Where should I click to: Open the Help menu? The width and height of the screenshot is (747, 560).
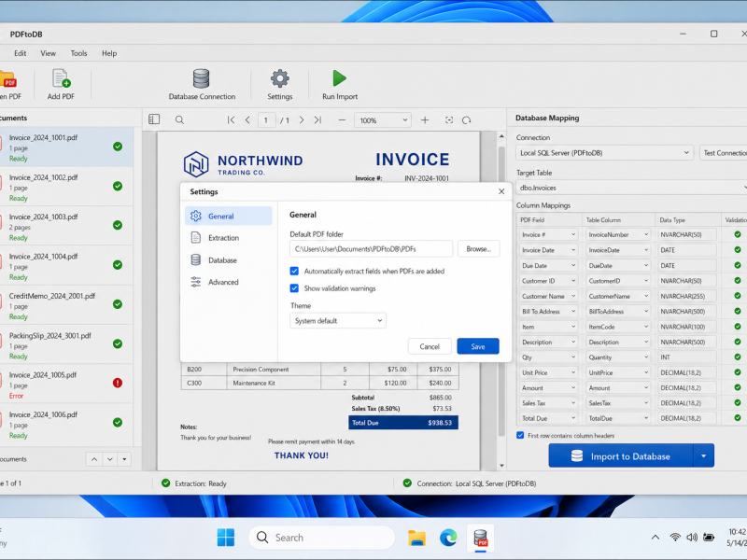pos(109,53)
